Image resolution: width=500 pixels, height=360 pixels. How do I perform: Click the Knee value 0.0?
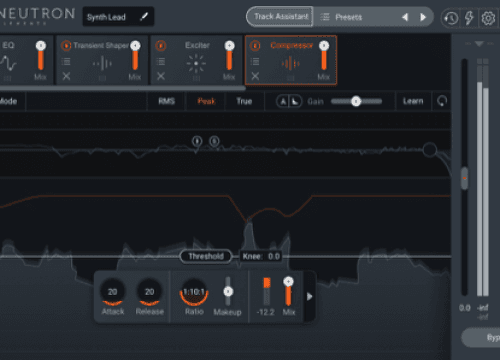274,256
